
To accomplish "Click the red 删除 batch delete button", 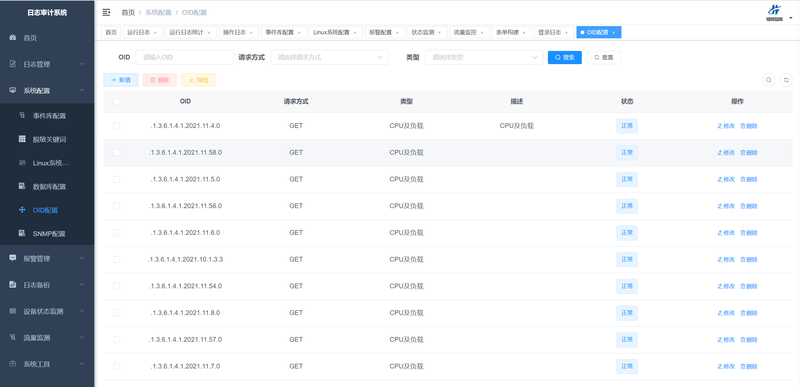I will click(x=160, y=80).
